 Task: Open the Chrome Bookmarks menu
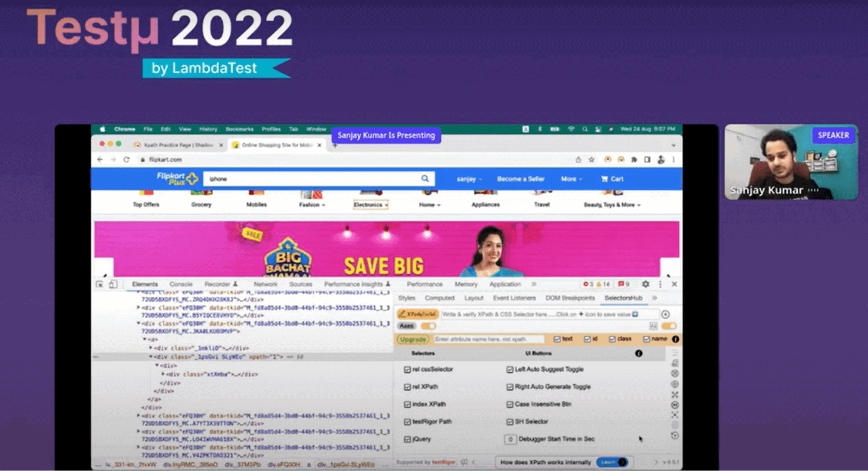[x=239, y=129]
